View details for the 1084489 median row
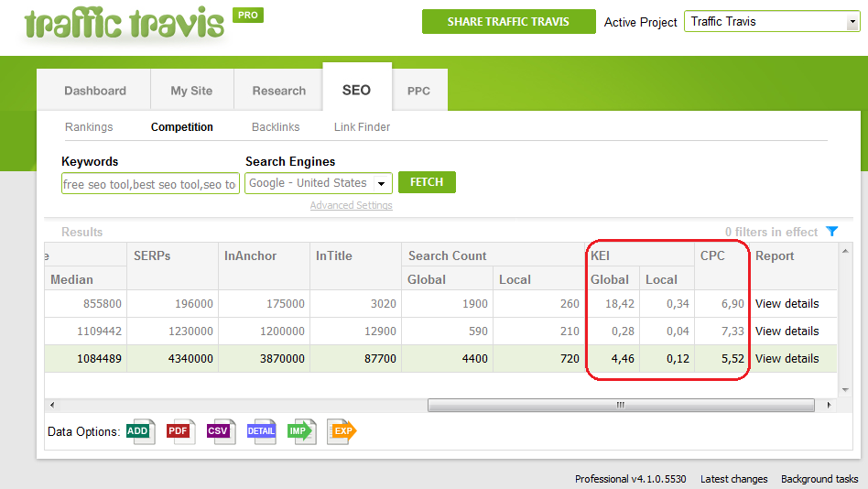The image size is (868, 489). click(x=787, y=358)
